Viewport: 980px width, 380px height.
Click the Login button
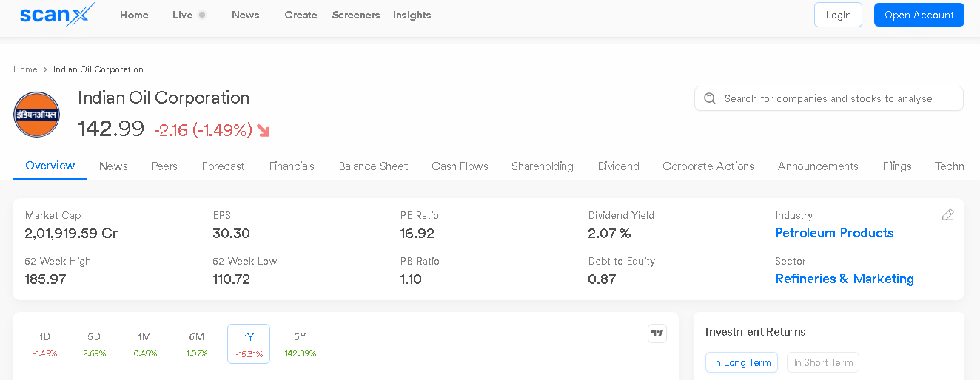[838, 15]
